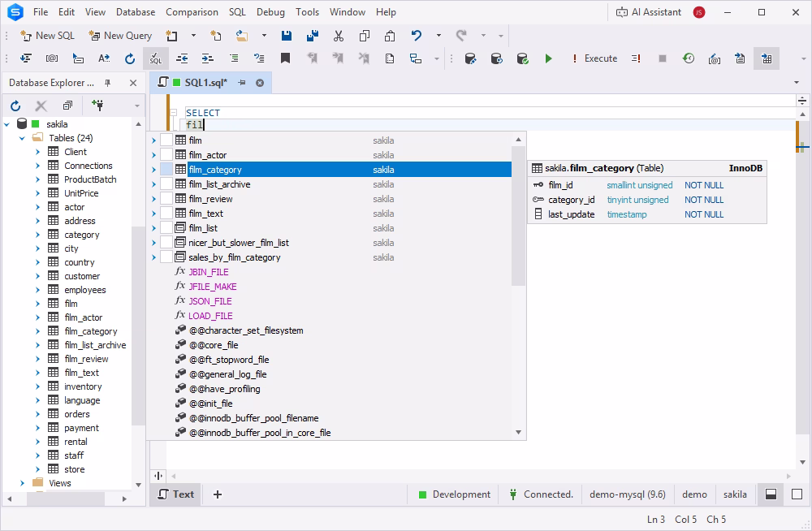The image size is (812, 531).
Task: Check the box next to nicer_but_slower_film_list
Action: 166,243
